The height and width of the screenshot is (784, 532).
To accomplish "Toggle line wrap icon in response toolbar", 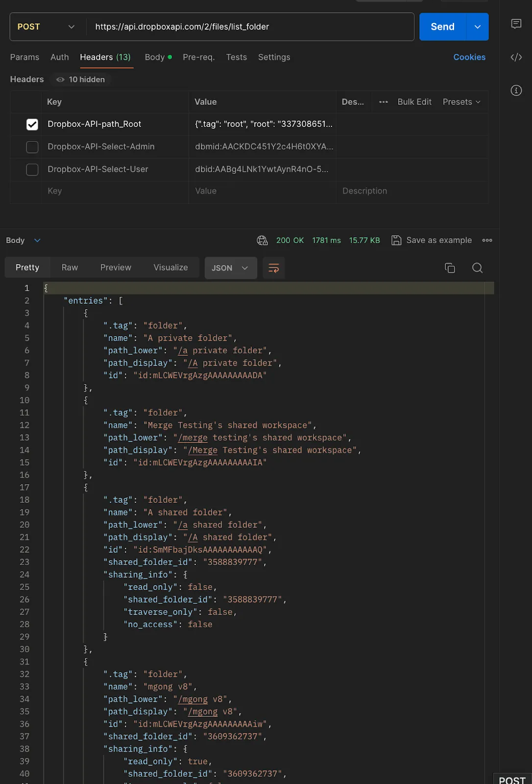I will point(274,268).
